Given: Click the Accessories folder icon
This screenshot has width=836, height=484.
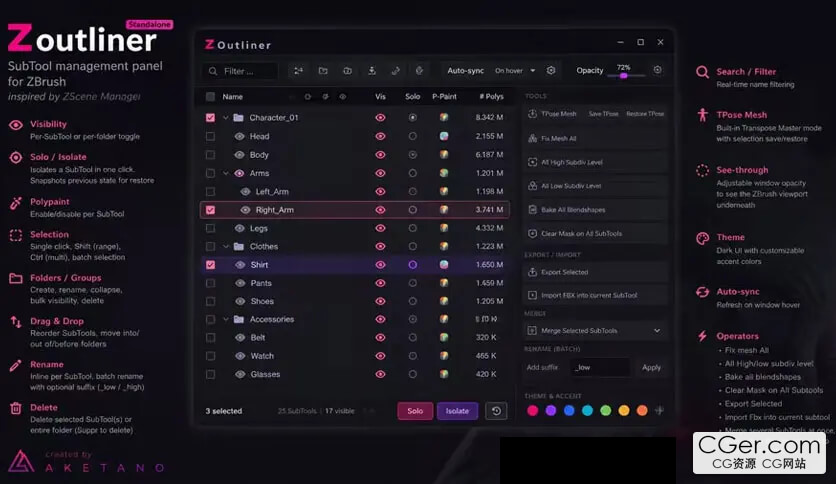Looking at the screenshot, I should coord(238,319).
